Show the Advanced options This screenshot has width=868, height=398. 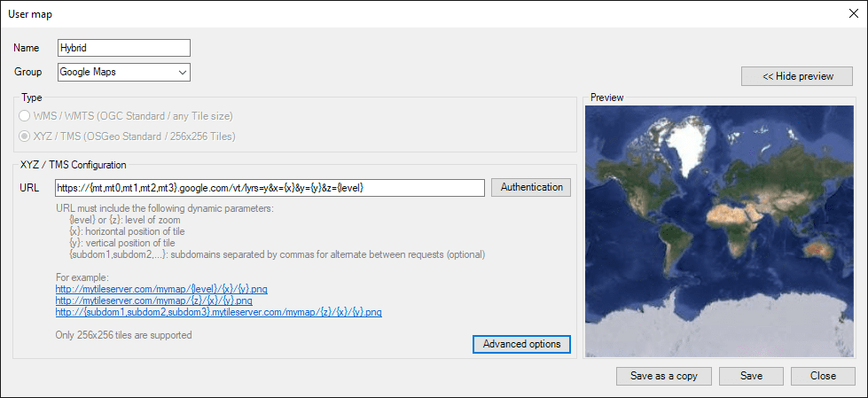[521, 344]
